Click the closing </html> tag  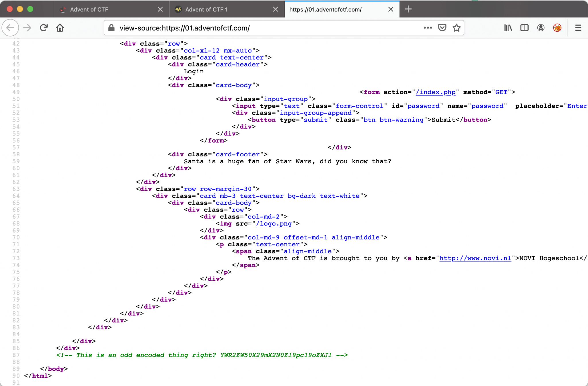38,376
